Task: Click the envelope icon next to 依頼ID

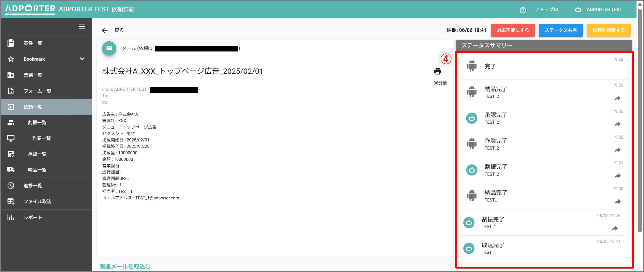Action: point(109,48)
